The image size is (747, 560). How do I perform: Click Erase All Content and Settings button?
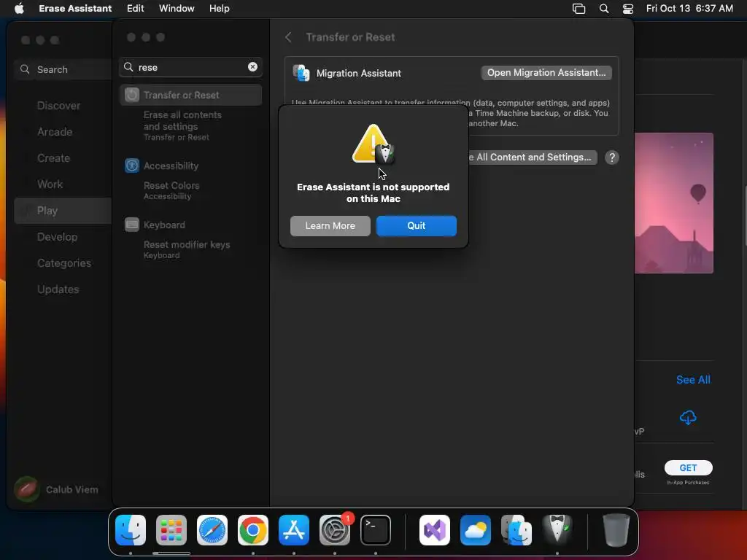[533, 157]
